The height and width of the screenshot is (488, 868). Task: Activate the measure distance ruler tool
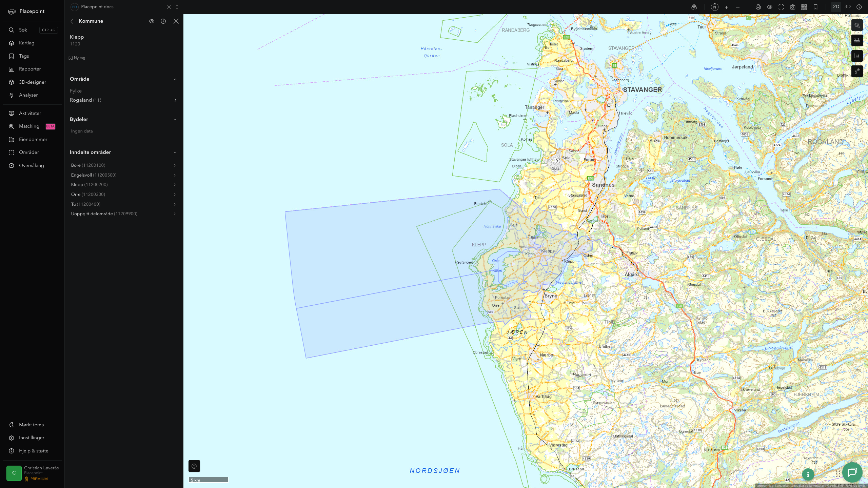pyautogui.click(x=857, y=41)
